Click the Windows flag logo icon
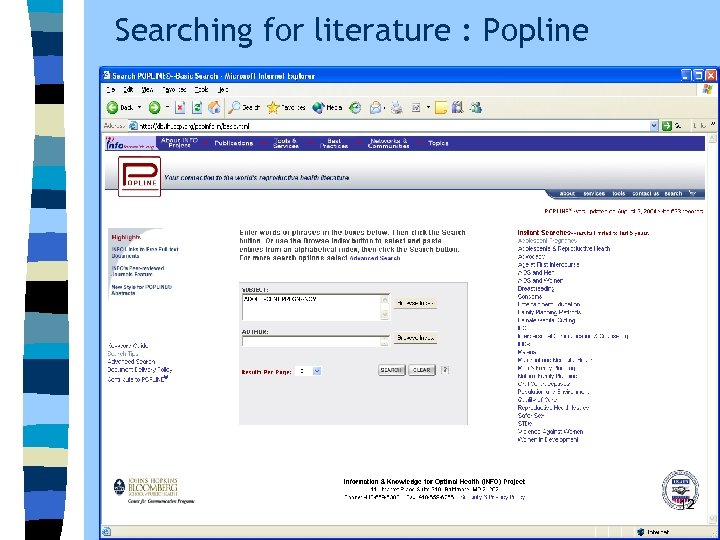 pos(707,89)
